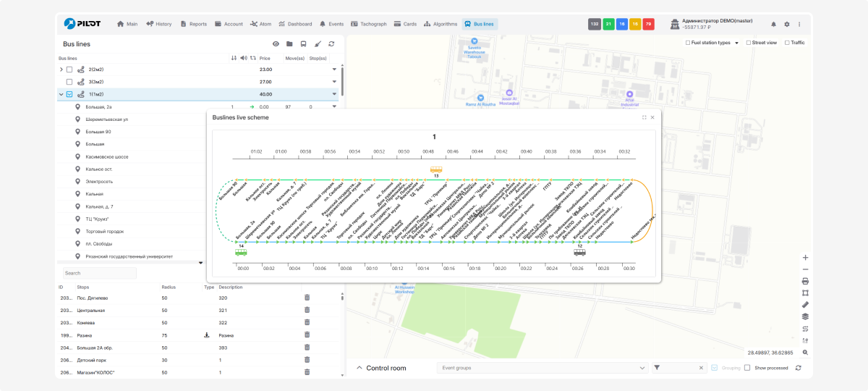The height and width of the screenshot is (391, 868).
Task: Click the folder icon in Bus lines panel
Action: pos(289,44)
